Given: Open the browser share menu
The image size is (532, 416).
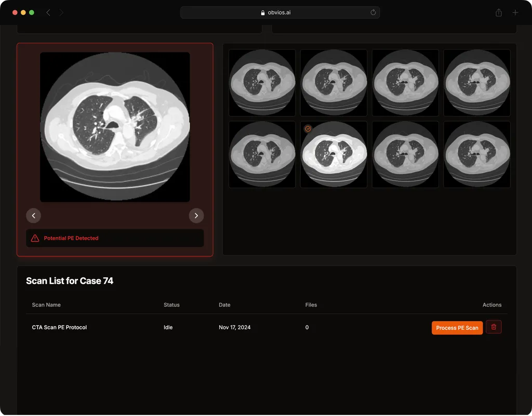Looking at the screenshot, I should 499,12.
